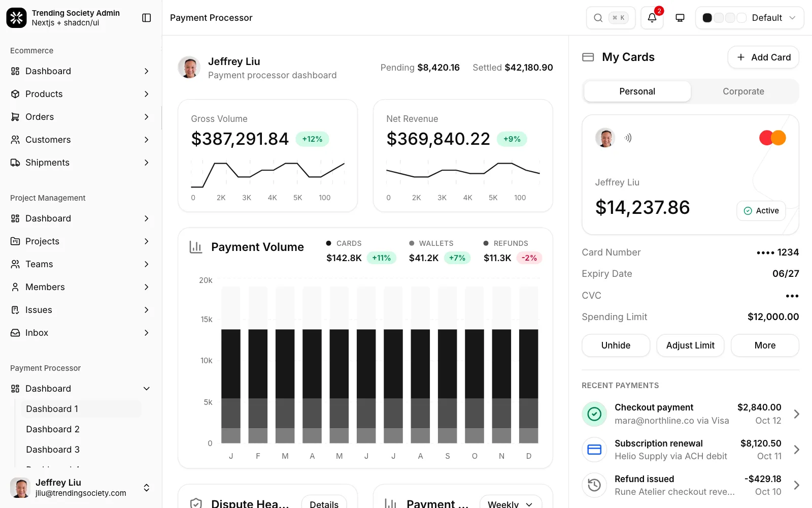The width and height of the screenshot is (812, 508).
Task: Click the monitor theme mode icon
Action: click(680, 18)
